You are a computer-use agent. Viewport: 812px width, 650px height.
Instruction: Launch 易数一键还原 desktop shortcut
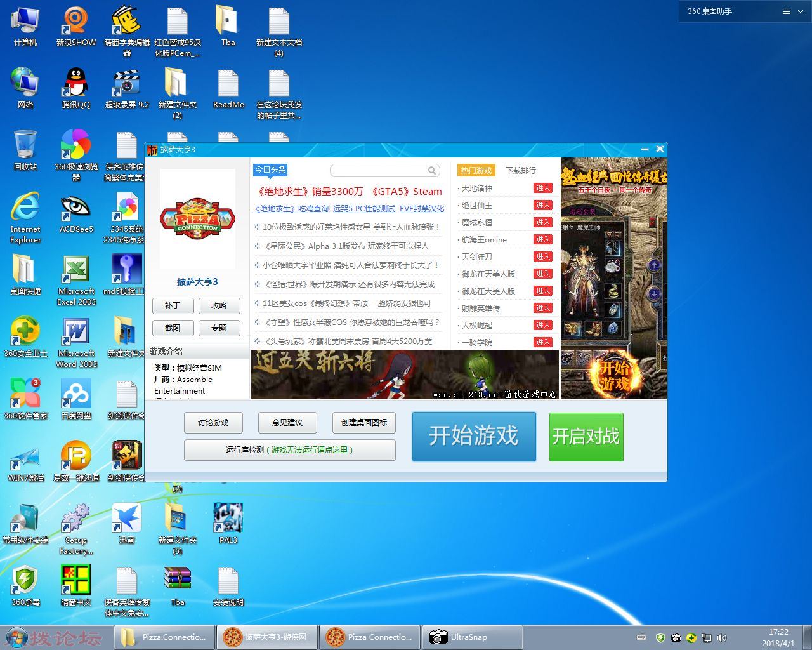pyautogui.click(x=75, y=461)
